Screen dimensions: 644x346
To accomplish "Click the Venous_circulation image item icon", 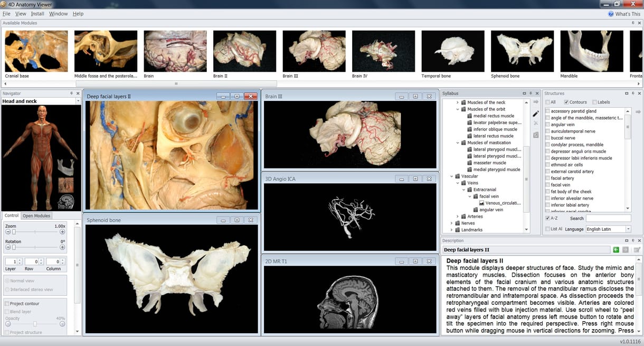I will click(481, 203).
